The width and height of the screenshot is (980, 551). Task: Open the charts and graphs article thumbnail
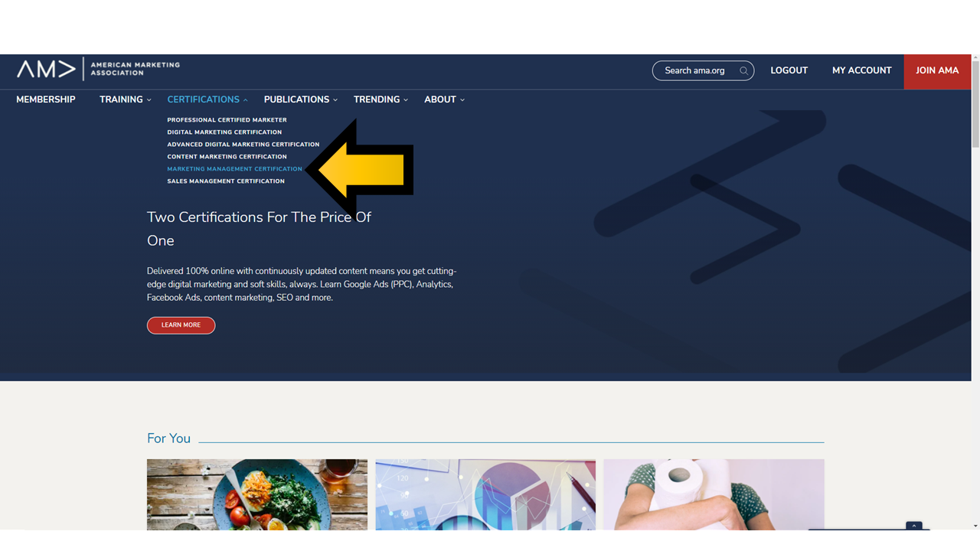point(485,494)
